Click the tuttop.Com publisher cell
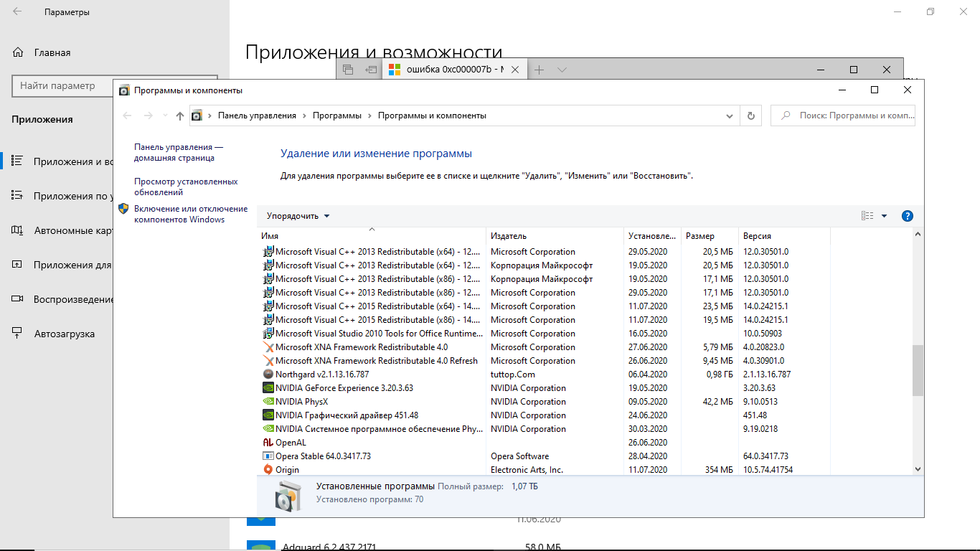Viewport: 980px width, 551px height. 513,375
